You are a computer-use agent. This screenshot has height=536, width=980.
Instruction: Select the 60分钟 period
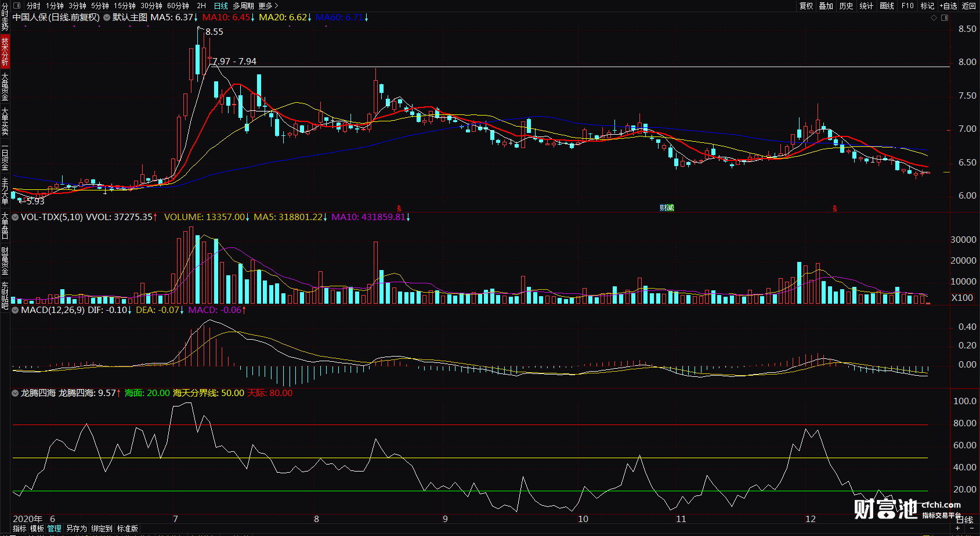[178, 6]
